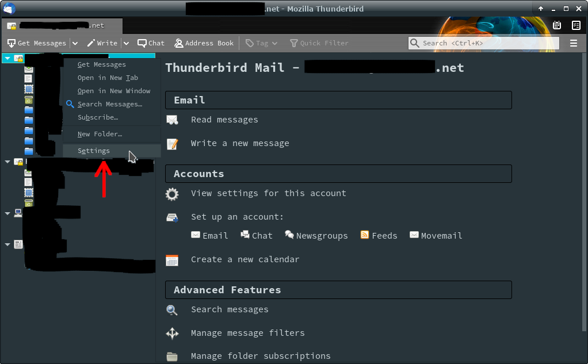Click the Chat toolbar button
Viewport: 588px width, 364px height.
pyautogui.click(x=151, y=43)
